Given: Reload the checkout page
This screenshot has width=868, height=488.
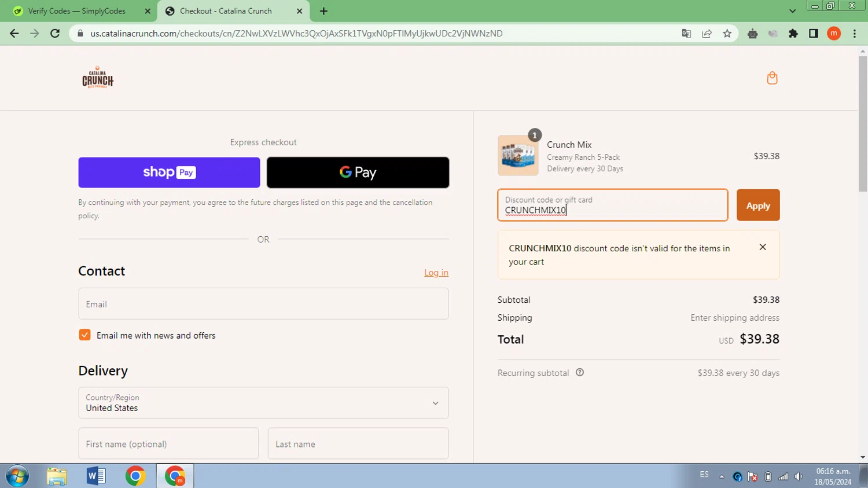Looking at the screenshot, I should (x=55, y=34).
